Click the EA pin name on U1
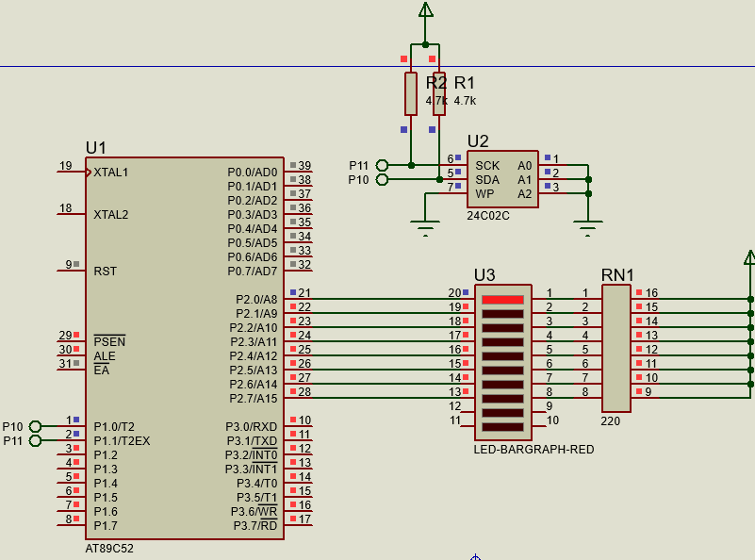The height and width of the screenshot is (560, 755). coord(102,371)
